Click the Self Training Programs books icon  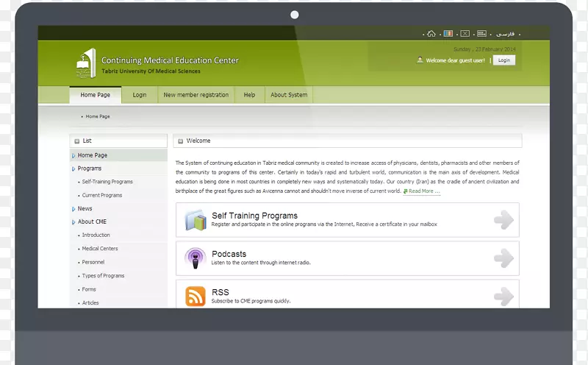[195, 220]
